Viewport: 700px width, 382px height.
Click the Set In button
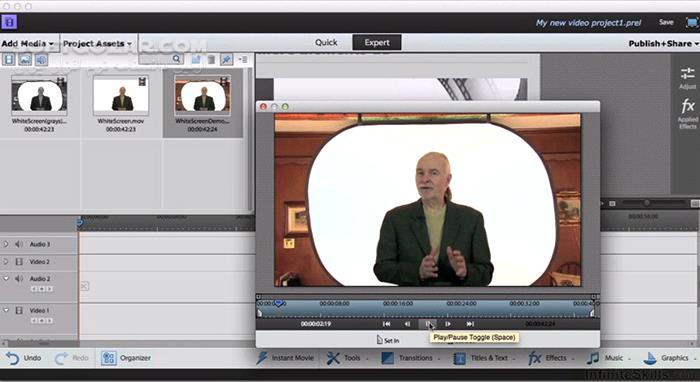pyautogui.click(x=388, y=340)
